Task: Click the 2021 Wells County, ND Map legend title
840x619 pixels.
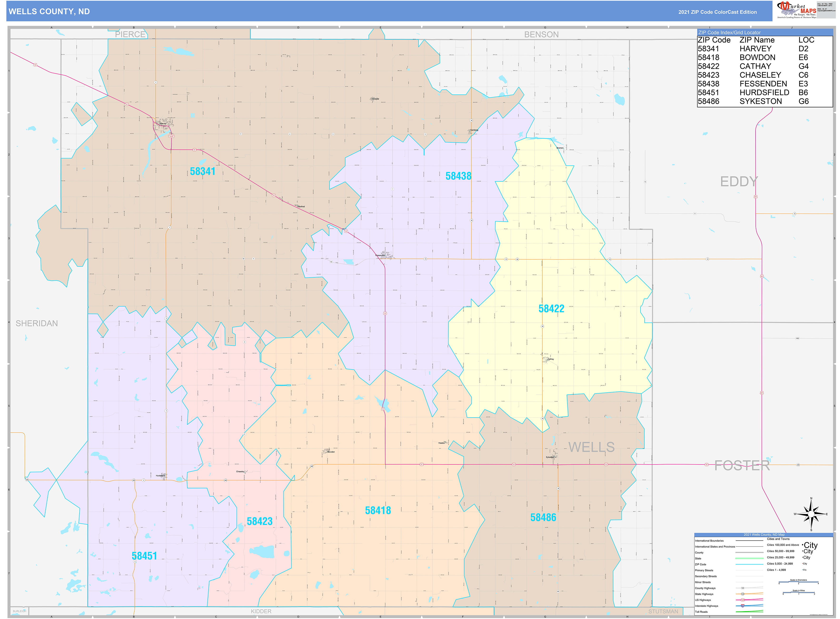Action: 764,535
